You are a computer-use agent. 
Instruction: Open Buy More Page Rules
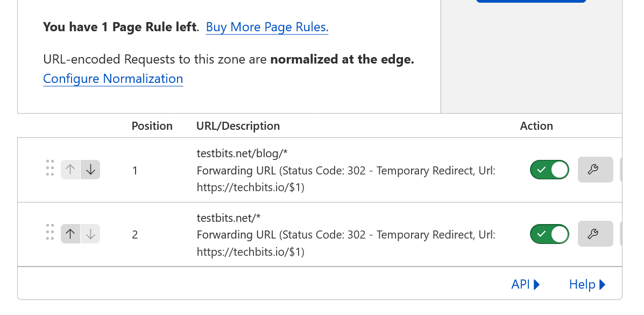point(267,26)
